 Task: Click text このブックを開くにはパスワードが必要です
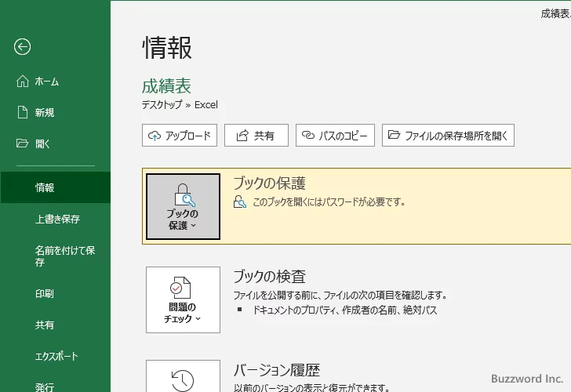(x=329, y=202)
